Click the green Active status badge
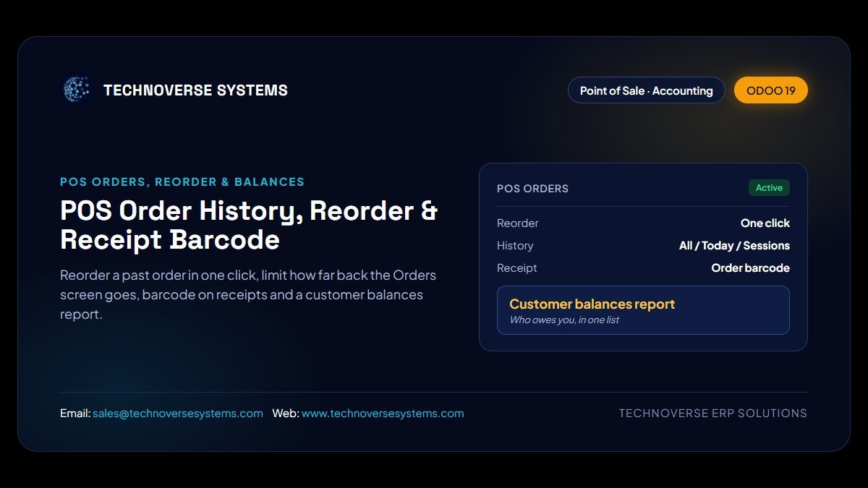Image resolution: width=868 pixels, height=488 pixels. tap(769, 188)
